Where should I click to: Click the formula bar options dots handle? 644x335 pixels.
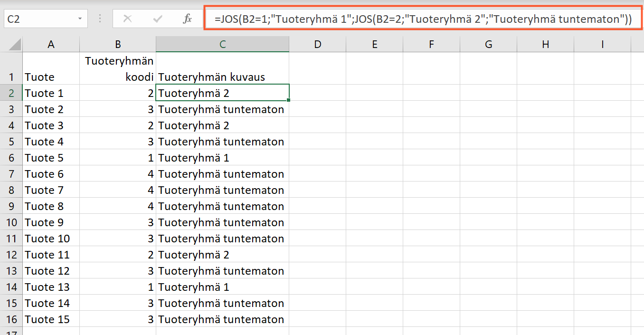(100, 19)
